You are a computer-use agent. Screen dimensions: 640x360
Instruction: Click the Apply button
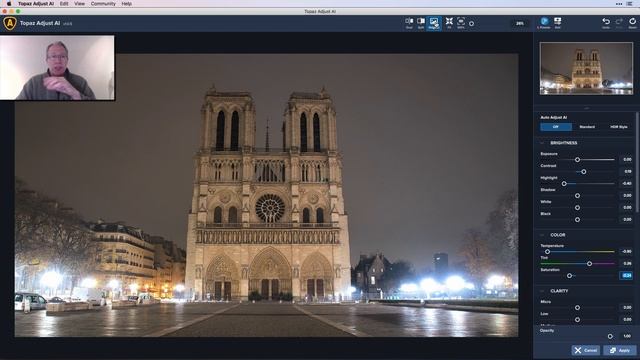pos(620,350)
